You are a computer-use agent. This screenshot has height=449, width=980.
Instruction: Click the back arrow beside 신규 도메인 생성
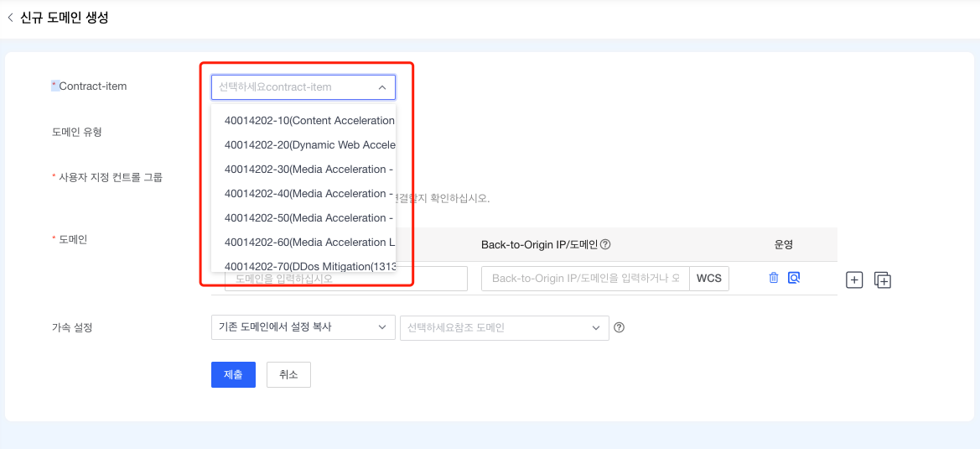pyautogui.click(x=10, y=18)
